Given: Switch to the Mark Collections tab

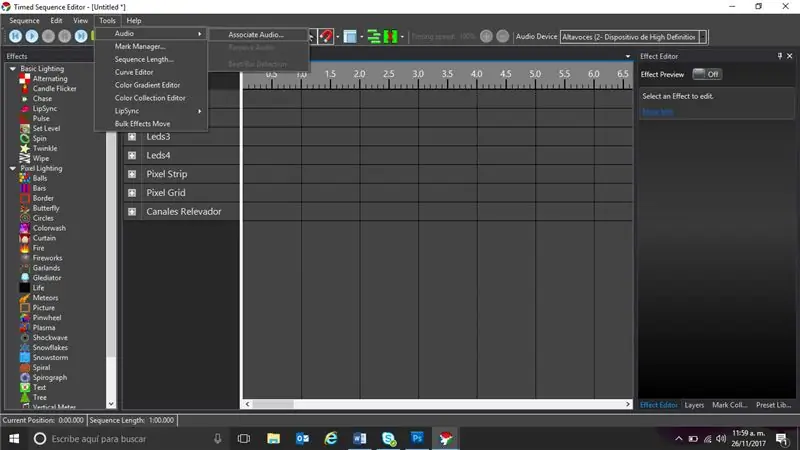Looking at the screenshot, I should tap(729, 405).
